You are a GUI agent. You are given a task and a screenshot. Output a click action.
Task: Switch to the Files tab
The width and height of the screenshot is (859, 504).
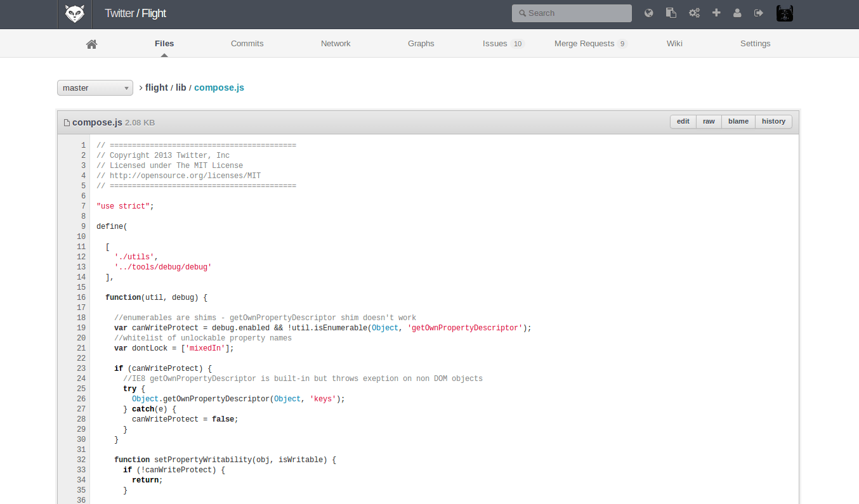[164, 44]
